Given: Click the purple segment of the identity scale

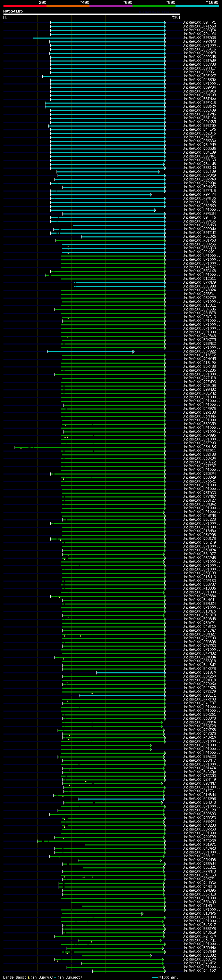Looking at the screenshot, I should coord(111,7).
